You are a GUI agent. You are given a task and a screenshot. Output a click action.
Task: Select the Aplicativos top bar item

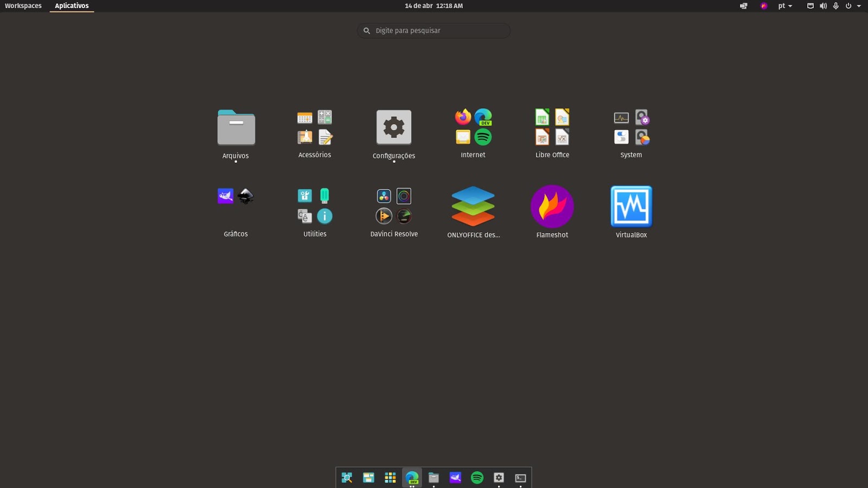pos(72,6)
